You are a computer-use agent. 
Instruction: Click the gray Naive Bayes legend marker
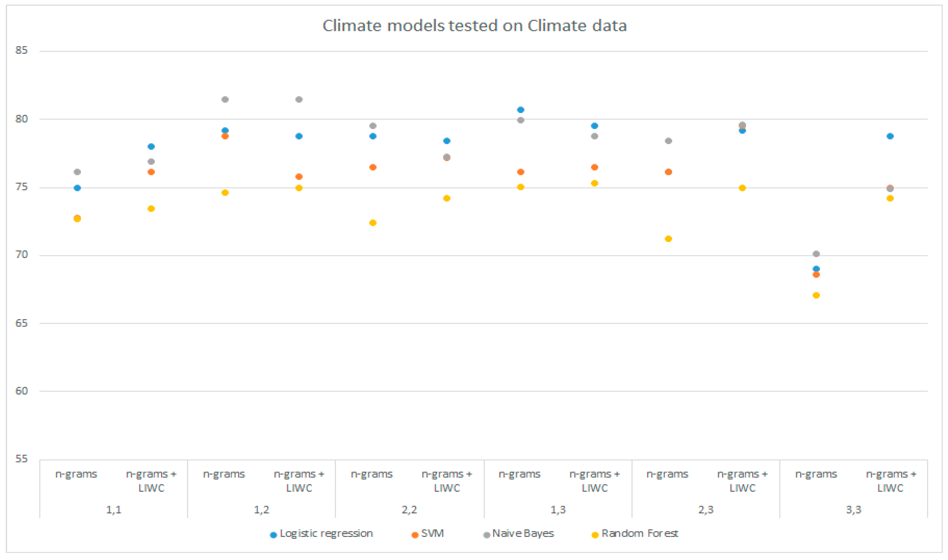point(487,535)
